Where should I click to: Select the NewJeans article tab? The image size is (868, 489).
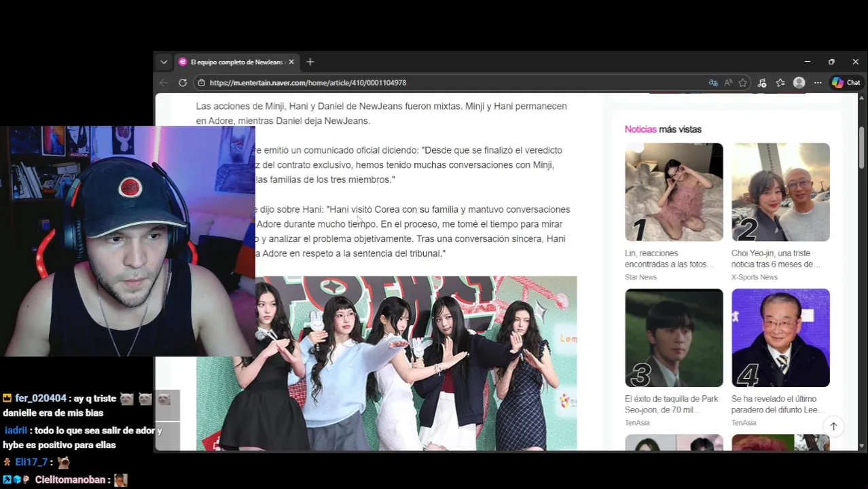pyautogui.click(x=236, y=62)
